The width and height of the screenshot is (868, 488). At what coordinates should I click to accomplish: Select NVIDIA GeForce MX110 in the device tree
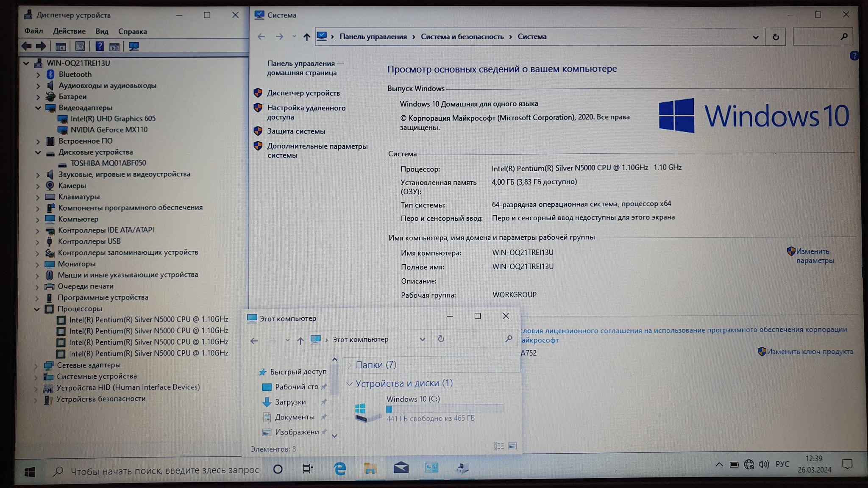tap(109, 130)
